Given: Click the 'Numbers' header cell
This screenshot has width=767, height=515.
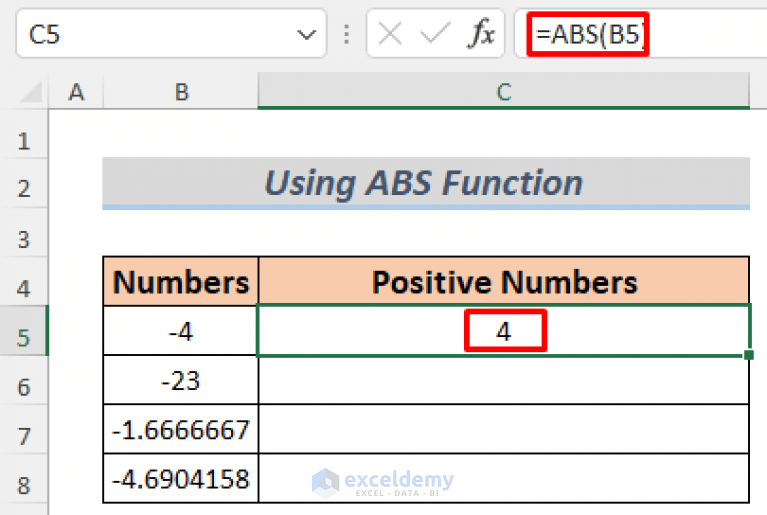Looking at the screenshot, I should click(181, 282).
